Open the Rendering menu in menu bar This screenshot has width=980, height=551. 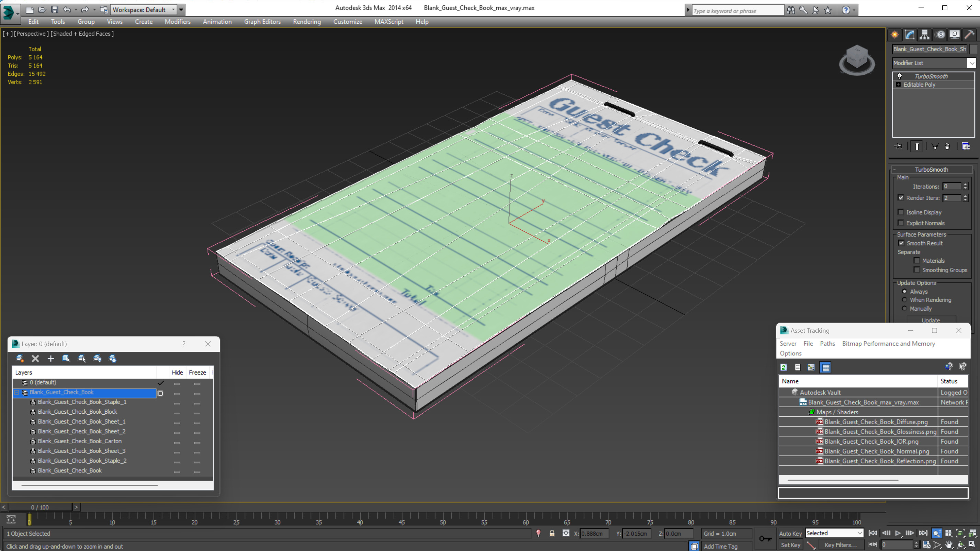(307, 22)
